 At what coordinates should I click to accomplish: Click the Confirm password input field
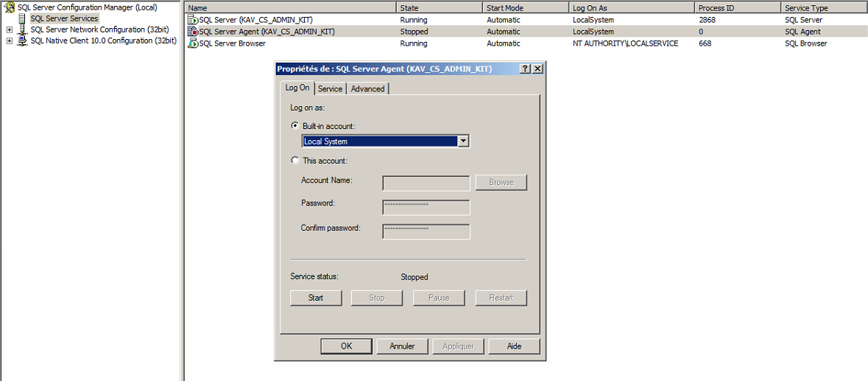pos(426,232)
